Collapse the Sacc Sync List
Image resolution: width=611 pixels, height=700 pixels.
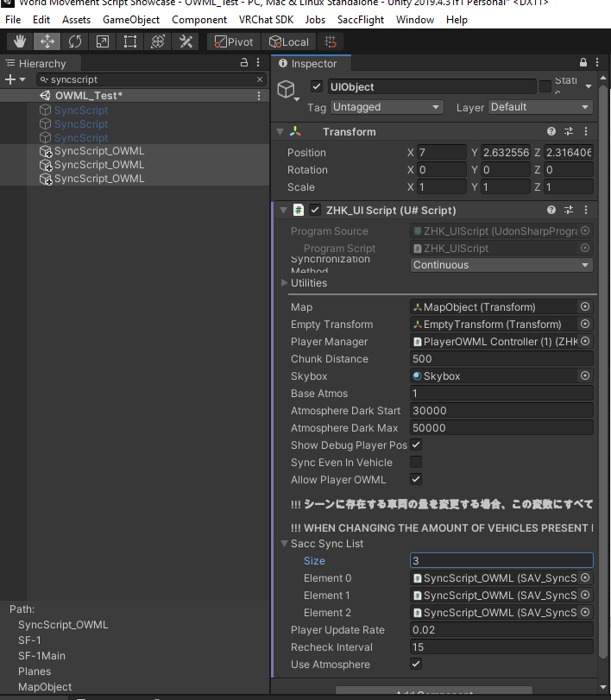(x=284, y=543)
